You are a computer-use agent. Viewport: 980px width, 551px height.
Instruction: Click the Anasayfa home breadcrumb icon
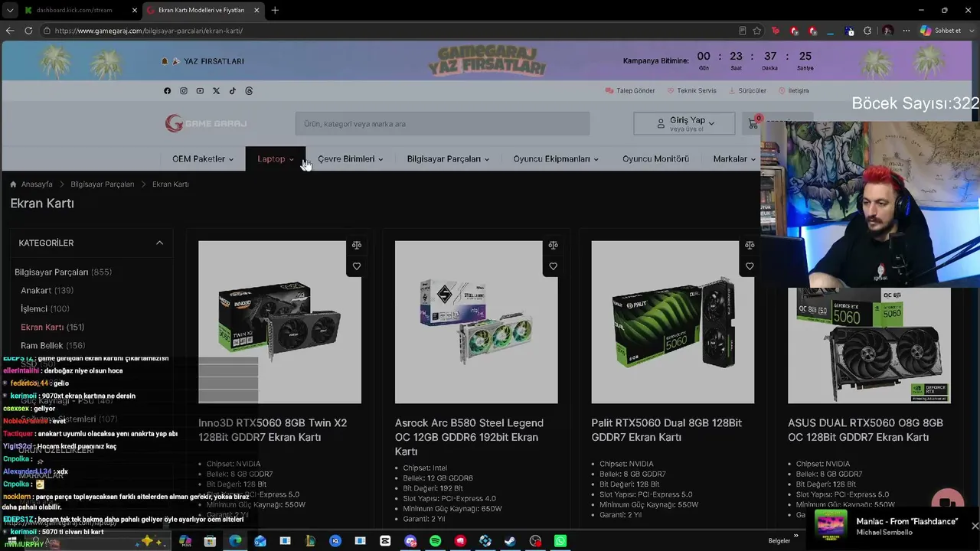[13, 184]
